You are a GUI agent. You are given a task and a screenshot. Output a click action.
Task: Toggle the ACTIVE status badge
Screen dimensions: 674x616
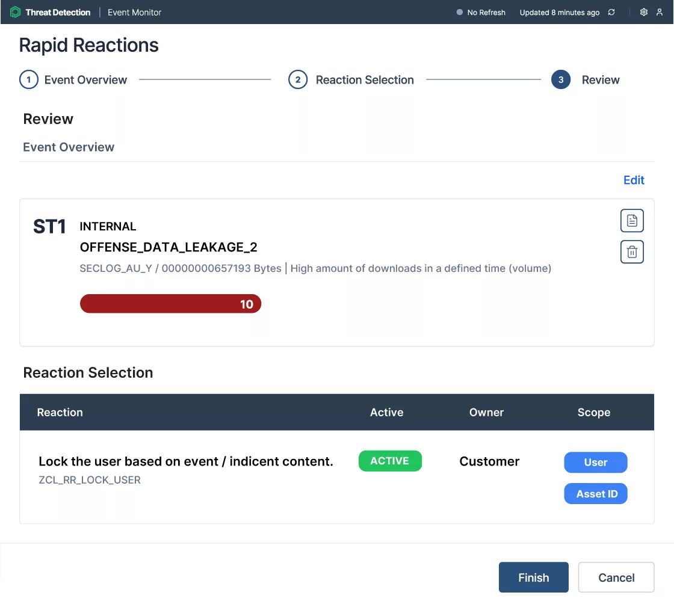pyautogui.click(x=390, y=461)
